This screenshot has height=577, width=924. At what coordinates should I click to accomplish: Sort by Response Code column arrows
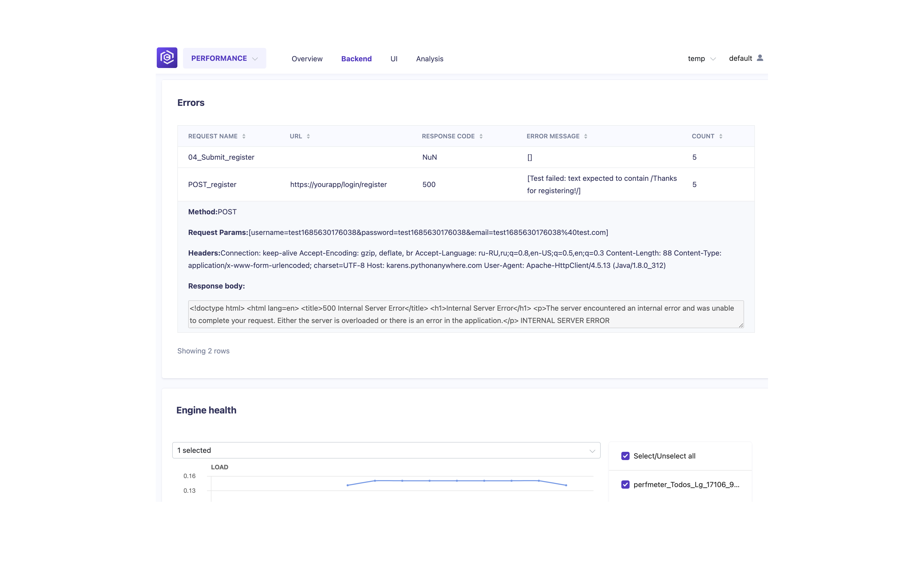481,136
